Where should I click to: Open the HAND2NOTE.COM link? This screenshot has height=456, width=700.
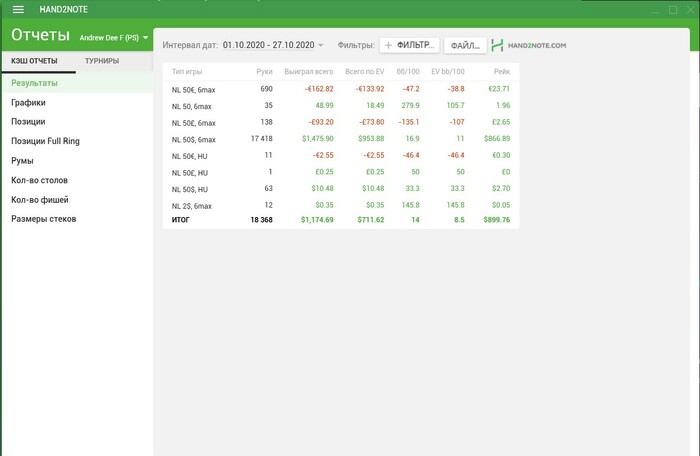[x=537, y=46]
